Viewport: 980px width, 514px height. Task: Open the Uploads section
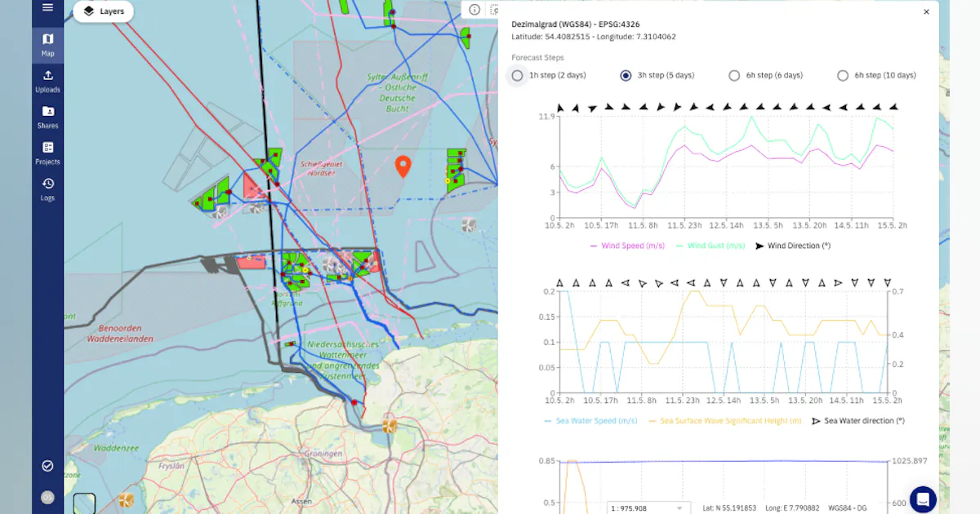tap(47, 81)
